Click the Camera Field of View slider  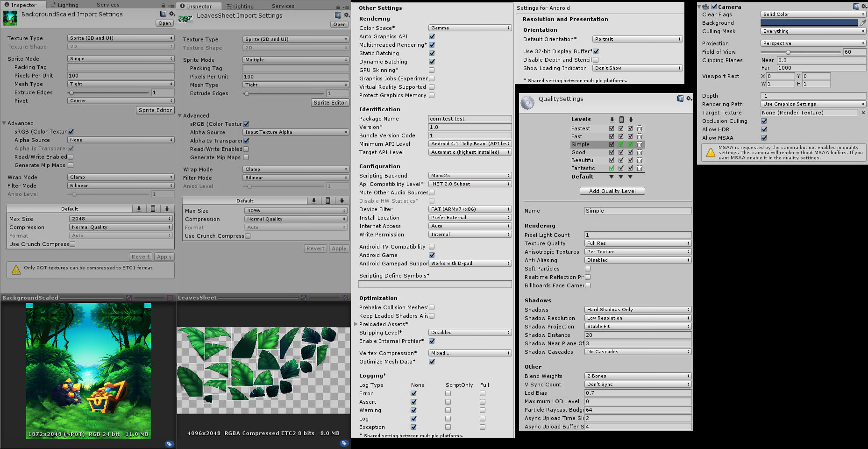(x=801, y=52)
